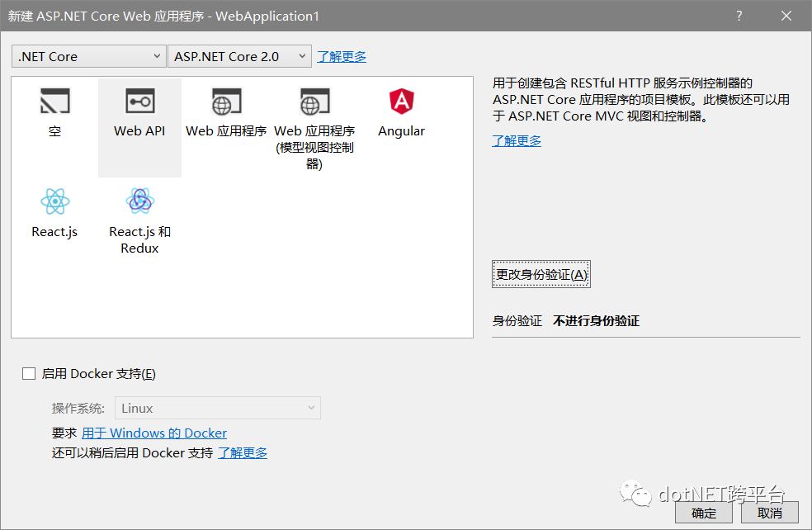The image size is (812, 530).
Task: Click the 不进行身份验证 status text
Action: pos(596,320)
